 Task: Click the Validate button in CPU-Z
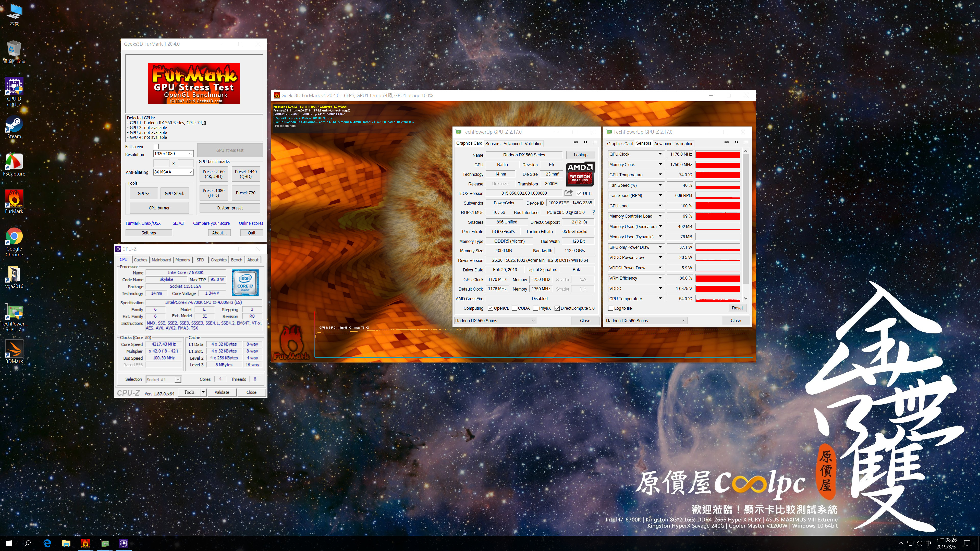222,392
